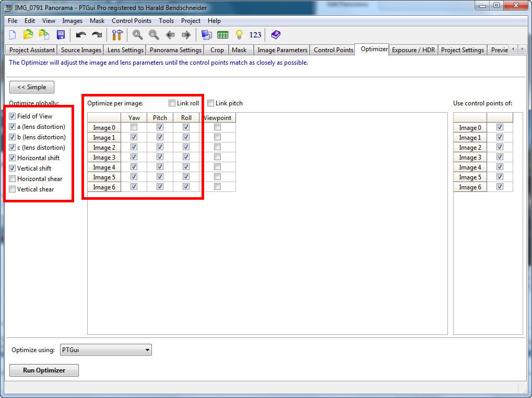Undo the last action
This screenshot has width=532, height=398.
(x=80, y=35)
